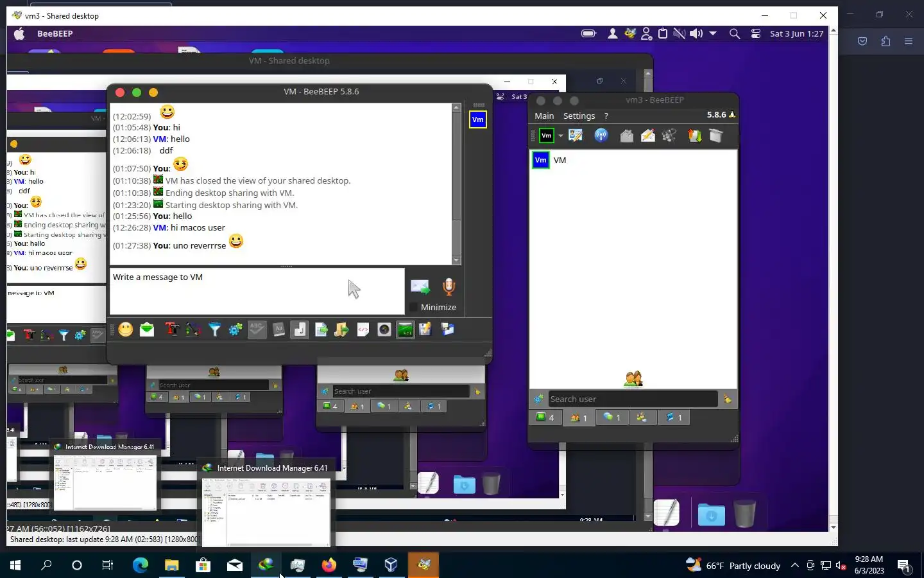The width and height of the screenshot is (924, 578).
Task: Click the chat history vertical scrollbar
Action: coord(456,184)
